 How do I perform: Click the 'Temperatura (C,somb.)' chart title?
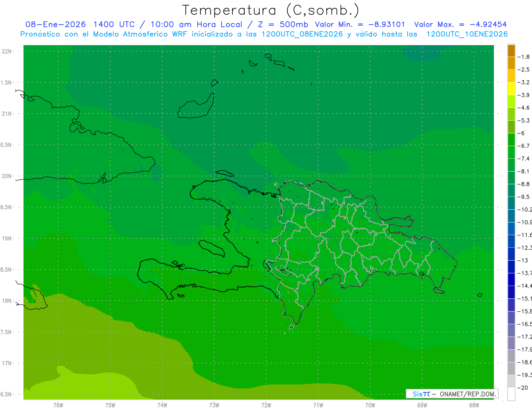click(270, 10)
